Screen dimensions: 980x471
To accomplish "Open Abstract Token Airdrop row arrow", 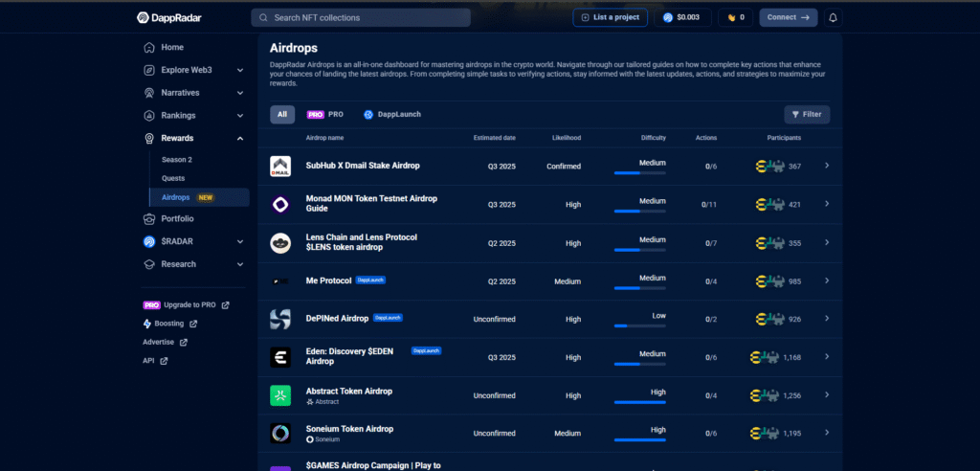I will (x=827, y=394).
